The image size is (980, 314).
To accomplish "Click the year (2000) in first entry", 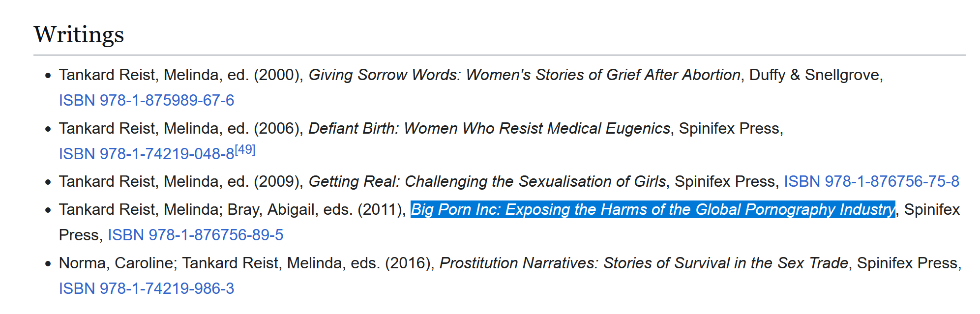I will (277, 75).
